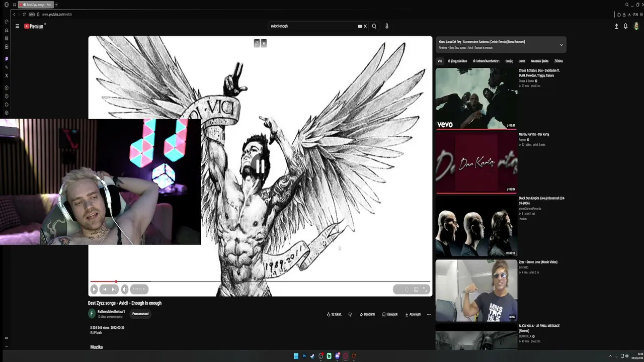Open the 'SLICK KILLA - UR FINAL MESSAGE' title
Image resolution: width=644 pixels, height=362 pixels.
click(x=539, y=328)
